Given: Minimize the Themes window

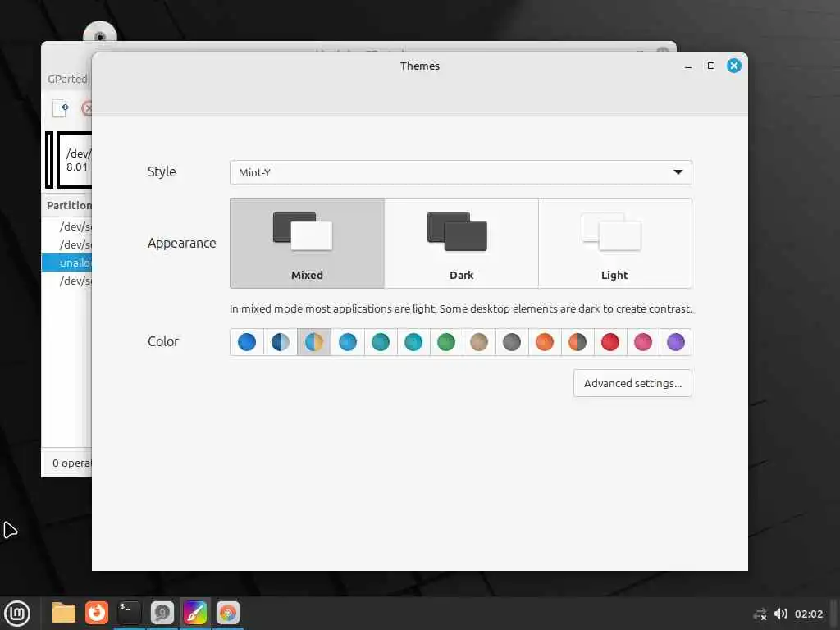Looking at the screenshot, I should click(x=688, y=66).
